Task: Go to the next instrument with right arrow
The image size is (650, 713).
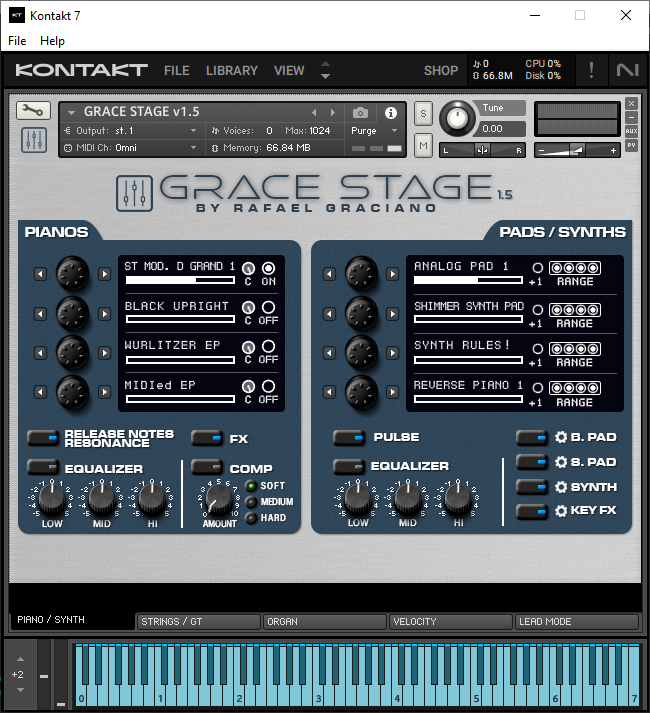Action: point(333,112)
